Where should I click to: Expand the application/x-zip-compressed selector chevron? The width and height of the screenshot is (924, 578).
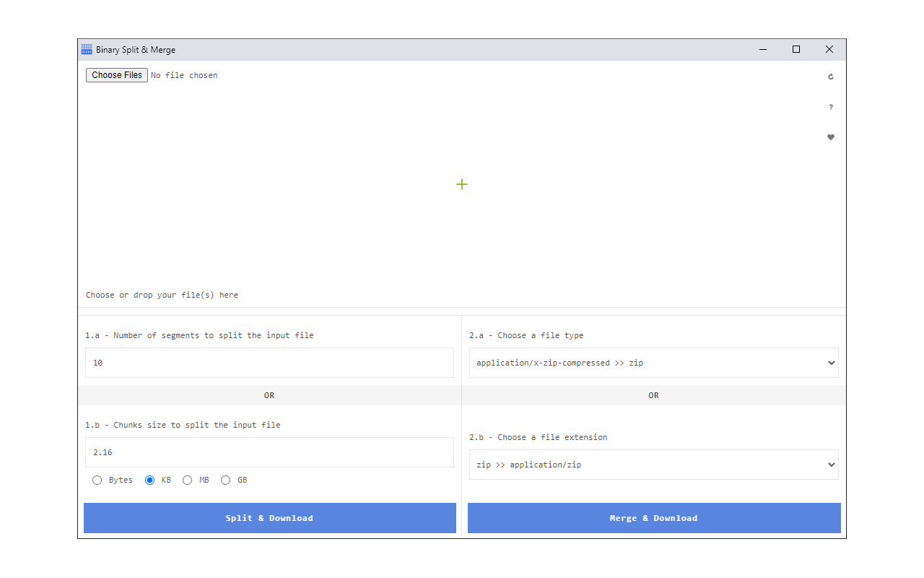[831, 363]
